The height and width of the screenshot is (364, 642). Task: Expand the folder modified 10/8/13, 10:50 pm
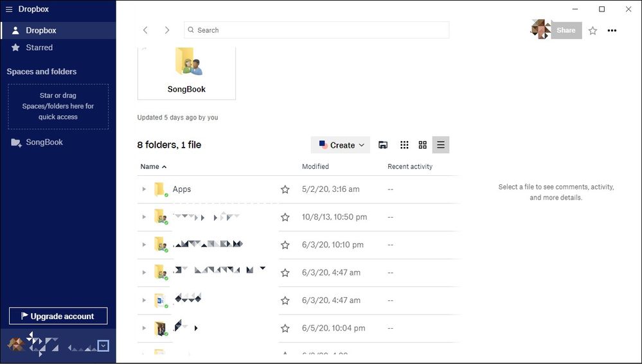144,217
